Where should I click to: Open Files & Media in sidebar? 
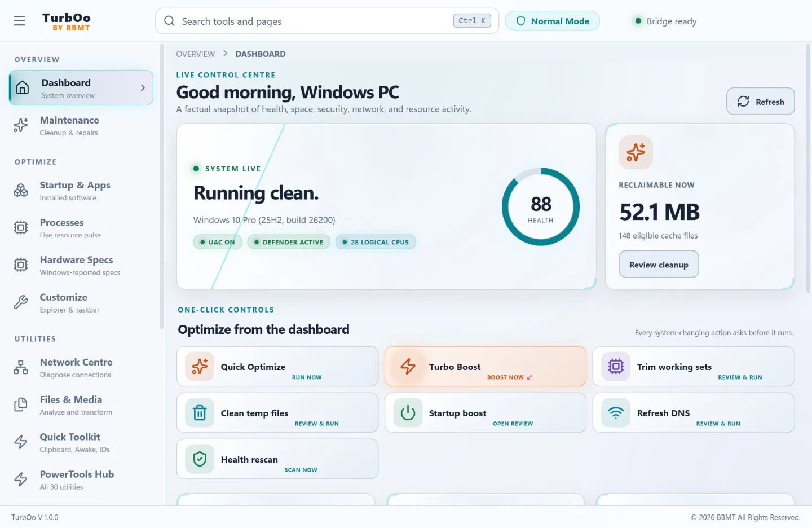[82, 404]
